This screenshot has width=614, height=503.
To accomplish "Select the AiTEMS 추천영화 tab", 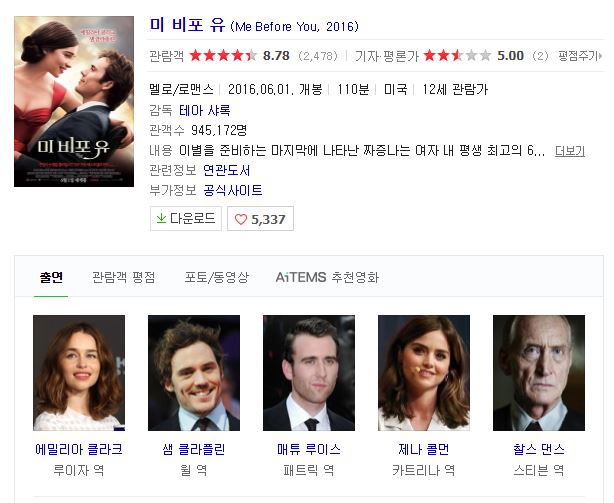I will pos(327,277).
